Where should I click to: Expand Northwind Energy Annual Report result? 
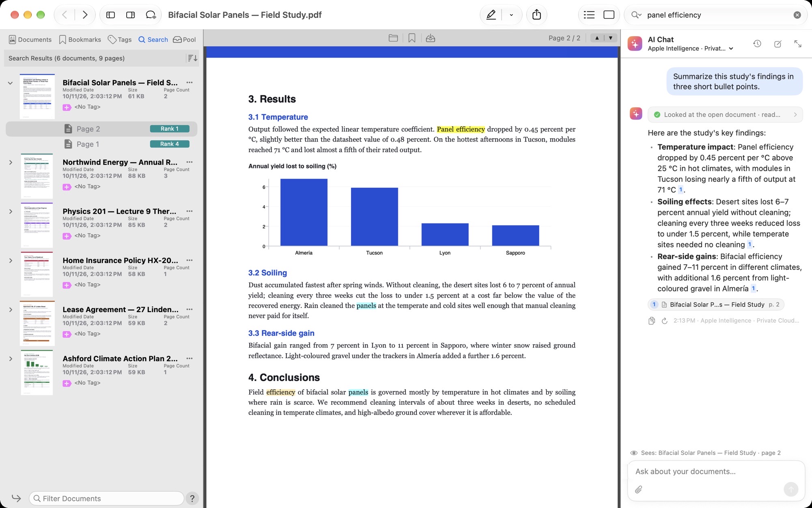click(10, 163)
